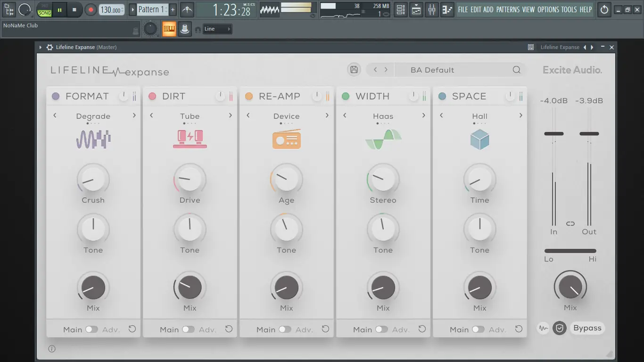Toggle the DIRT module power button
Viewport: 644px width, 362px height.
[220, 96]
